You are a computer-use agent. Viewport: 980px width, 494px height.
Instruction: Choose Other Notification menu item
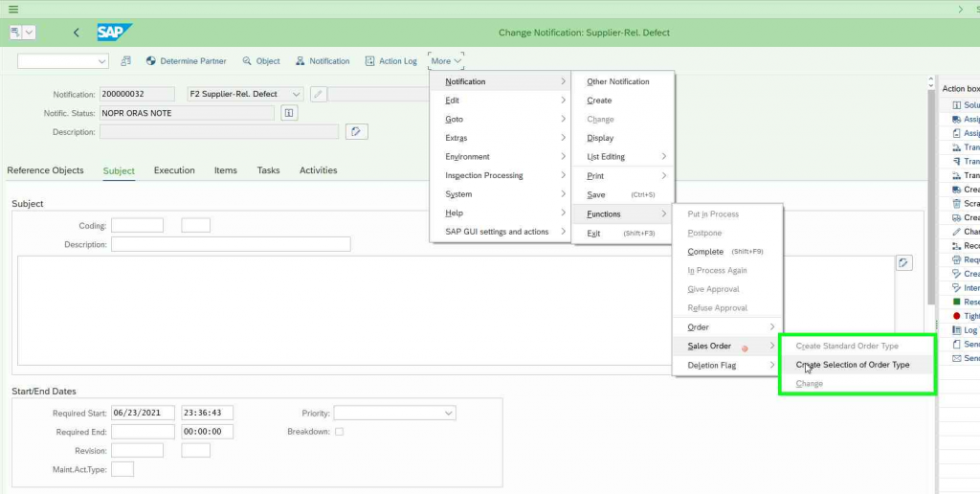pyautogui.click(x=622, y=81)
